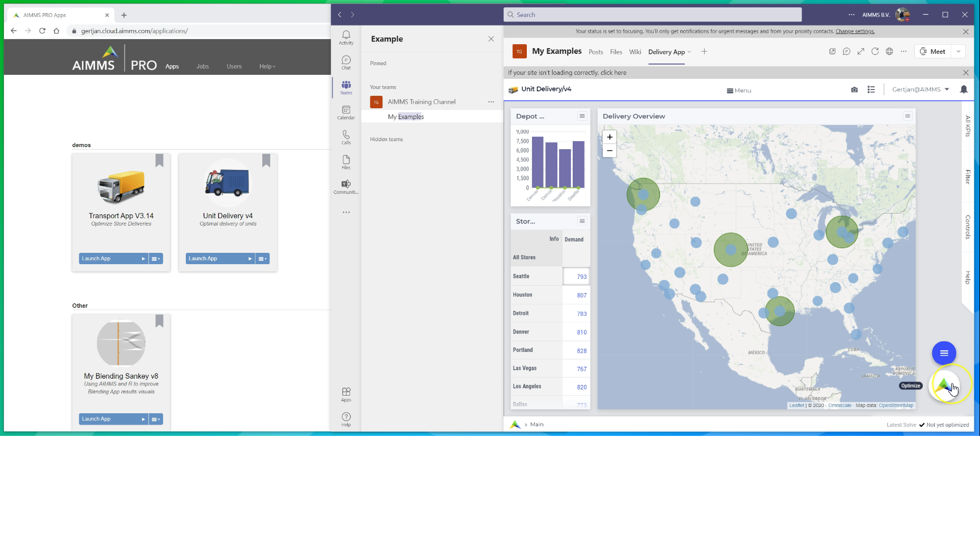Launch the Transport App V3.14
This screenshot has width=980, height=534.
tap(113, 258)
